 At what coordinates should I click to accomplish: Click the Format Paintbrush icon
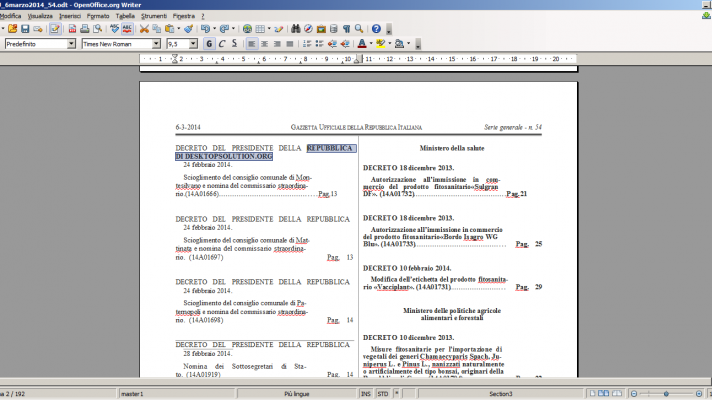(x=187, y=29)
